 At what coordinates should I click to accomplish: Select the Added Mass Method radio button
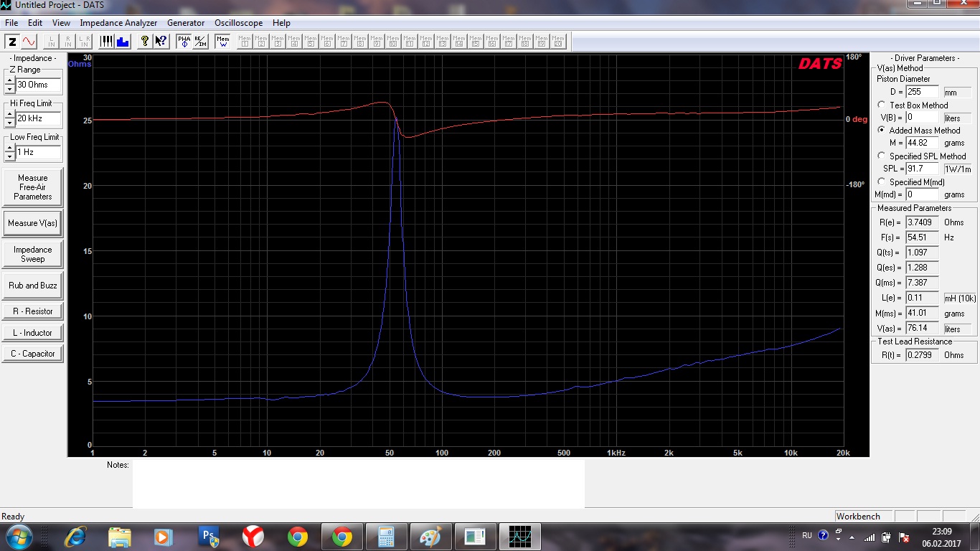(x=881, y=130)
